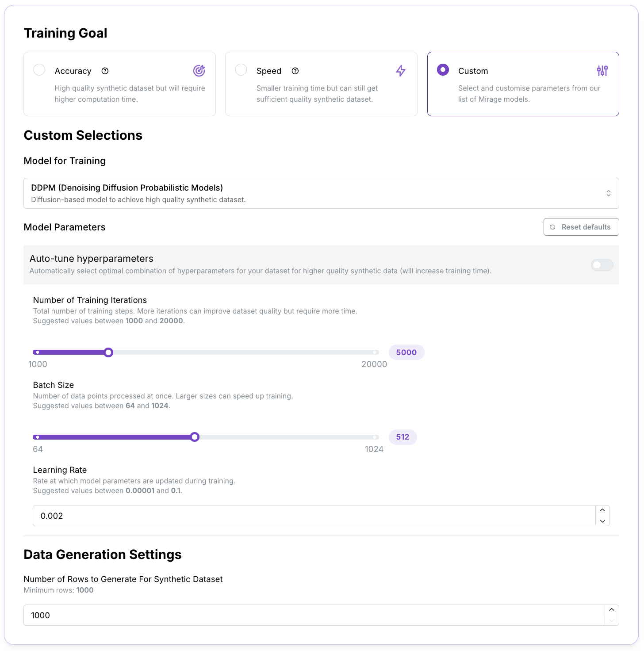
Task: Select the Speed radio button
Action: tap(241, 70)
